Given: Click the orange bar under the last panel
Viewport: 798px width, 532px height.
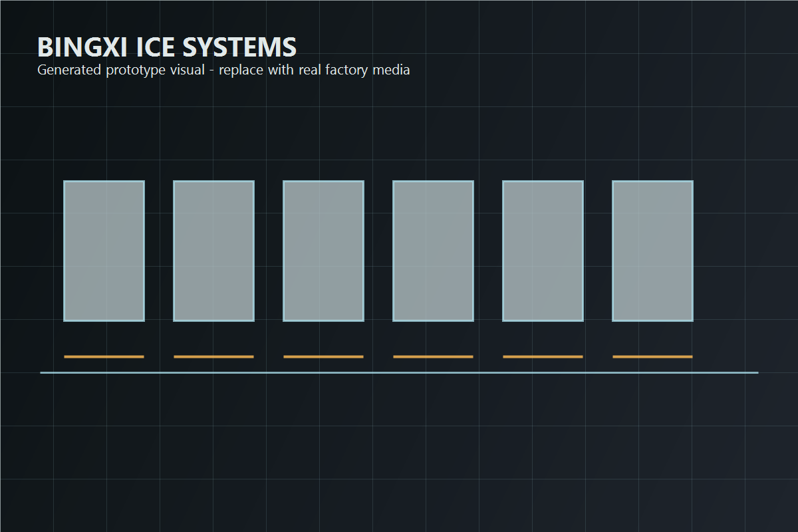Looking at the screenshot, I should (x=652, y=357).
